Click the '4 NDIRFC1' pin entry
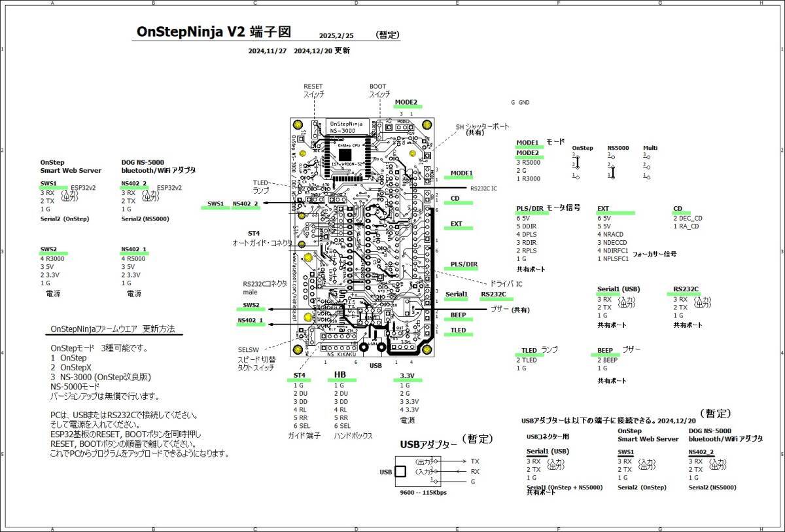This screenshot has width=785, height=532. pos(613,251)
